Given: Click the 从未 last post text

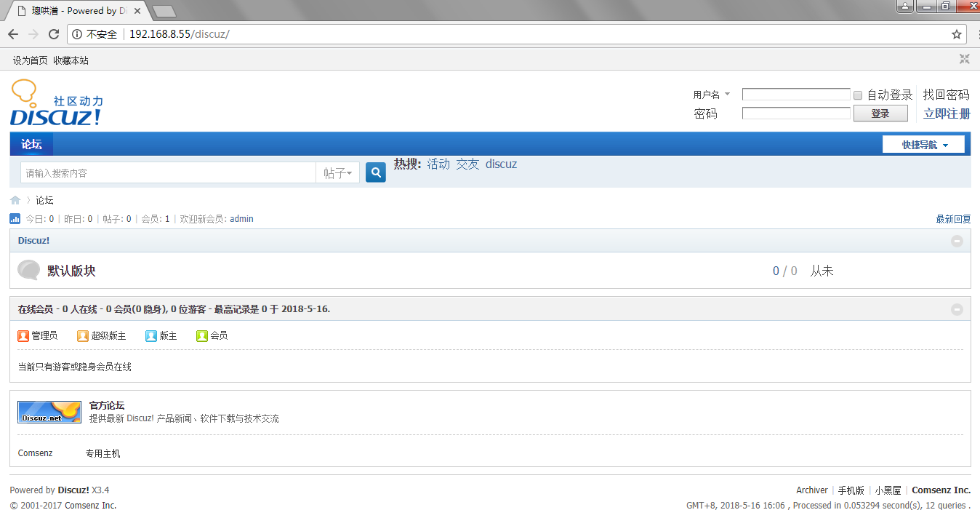Looking at the screenshot, I should coord(822,271).
